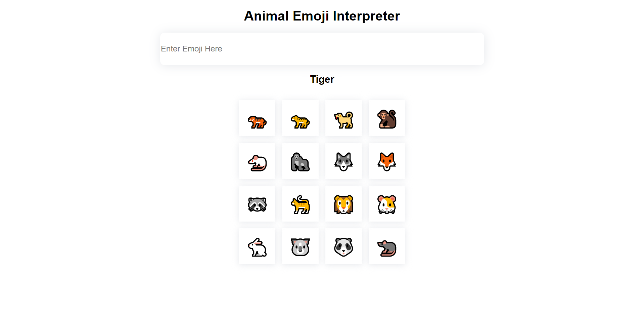Select the tiger emoji
Image resolution: width=644 pixels, height=310 pixels.
[x=257, y=118]
